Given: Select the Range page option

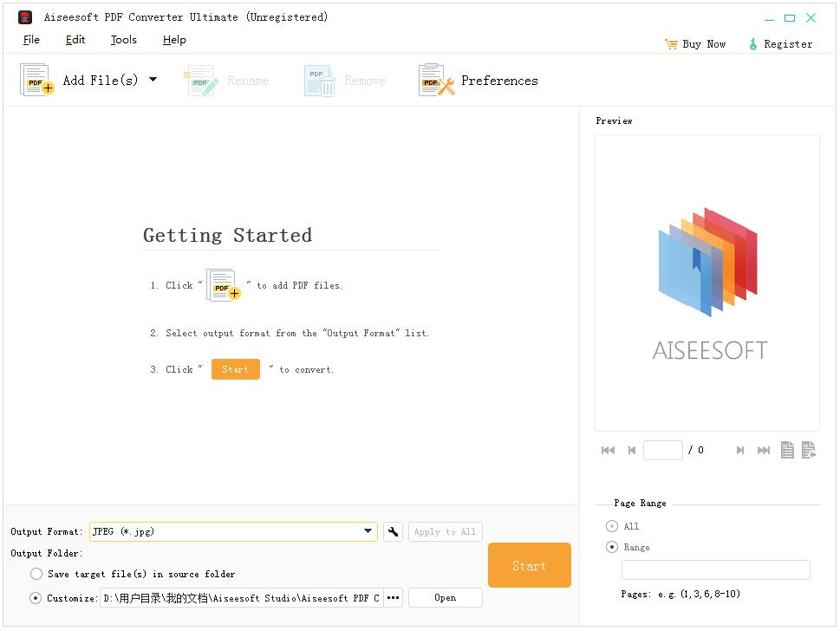Looking at the screenshot, I should (x=614, y=547).
